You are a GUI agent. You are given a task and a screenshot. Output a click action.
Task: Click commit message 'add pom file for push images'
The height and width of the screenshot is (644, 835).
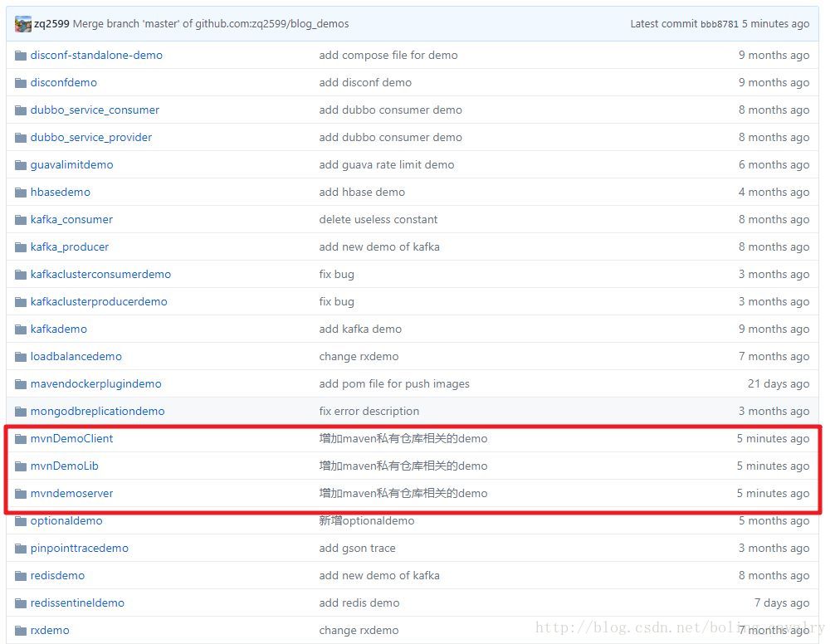pyautogui.click(x=394, y=384)
